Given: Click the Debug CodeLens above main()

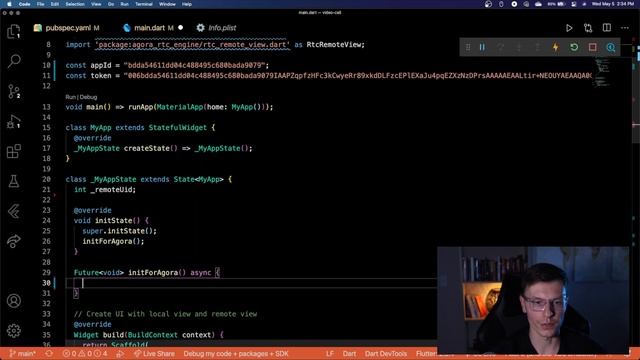Looking at the screenshot, I should (x=89, y=97).
